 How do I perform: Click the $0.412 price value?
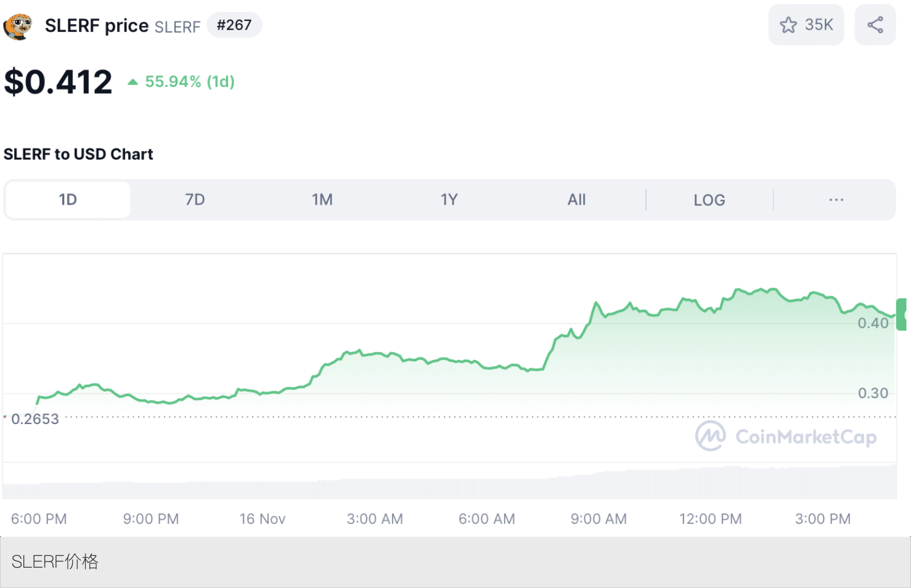tap(58, 82)
